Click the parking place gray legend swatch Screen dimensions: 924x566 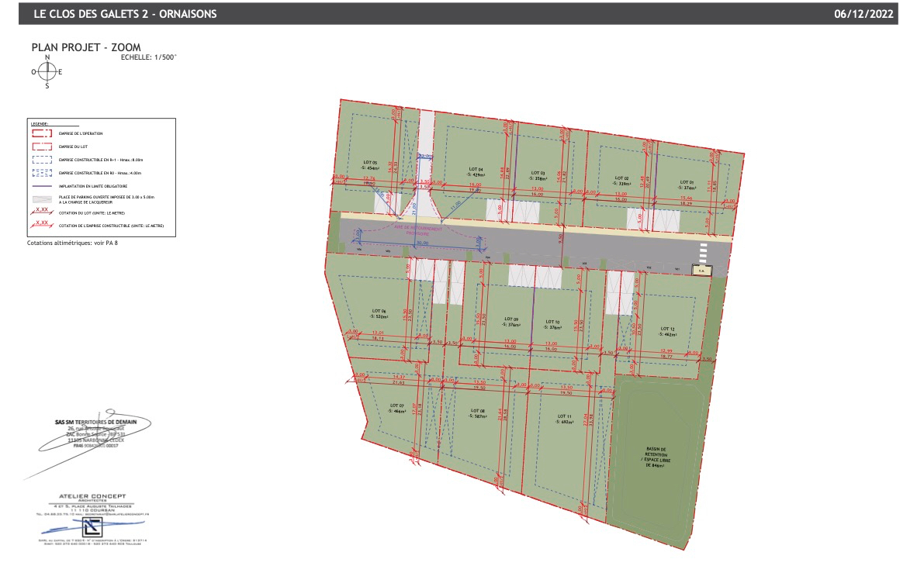pos(42,199)
